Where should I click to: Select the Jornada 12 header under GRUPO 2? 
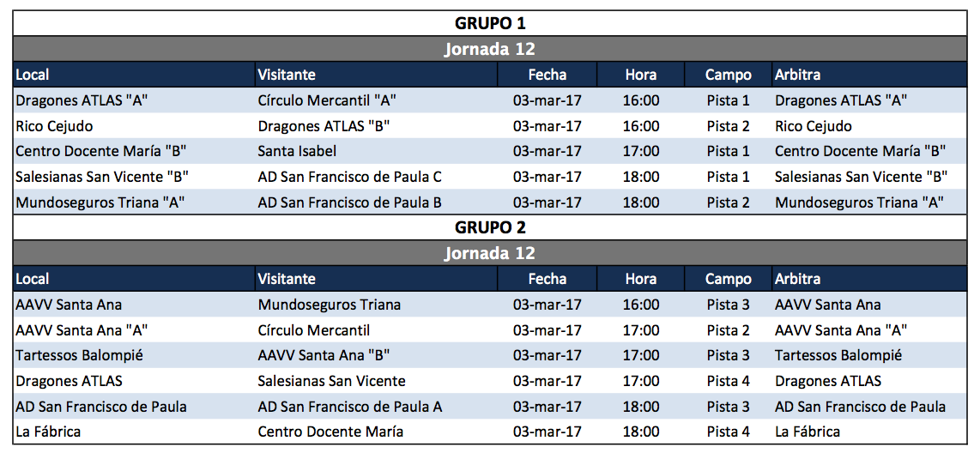click(489, 253)
